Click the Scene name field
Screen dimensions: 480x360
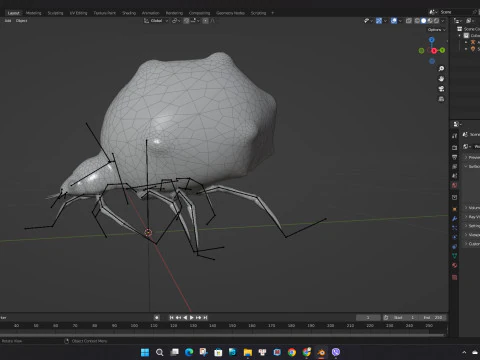456,12
